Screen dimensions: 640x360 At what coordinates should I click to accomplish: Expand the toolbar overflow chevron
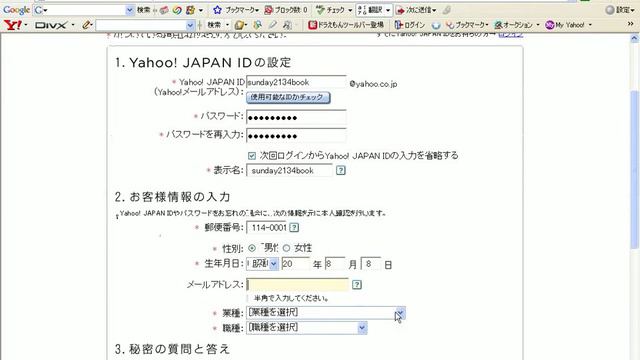tap(631, 24)
